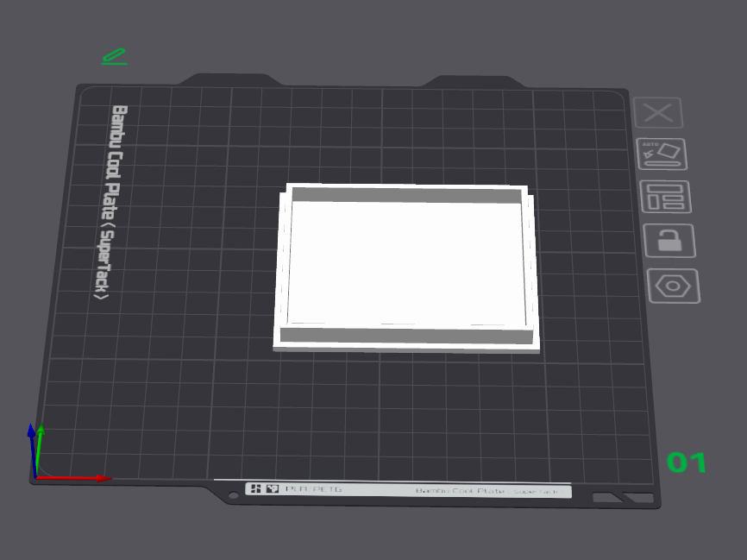
Task: Click the auto-orient plate icon
Action: 662,154
